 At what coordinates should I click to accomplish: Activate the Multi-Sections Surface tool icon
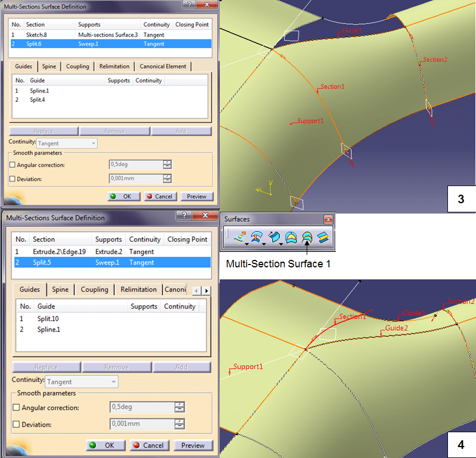(x=308, y=238)
